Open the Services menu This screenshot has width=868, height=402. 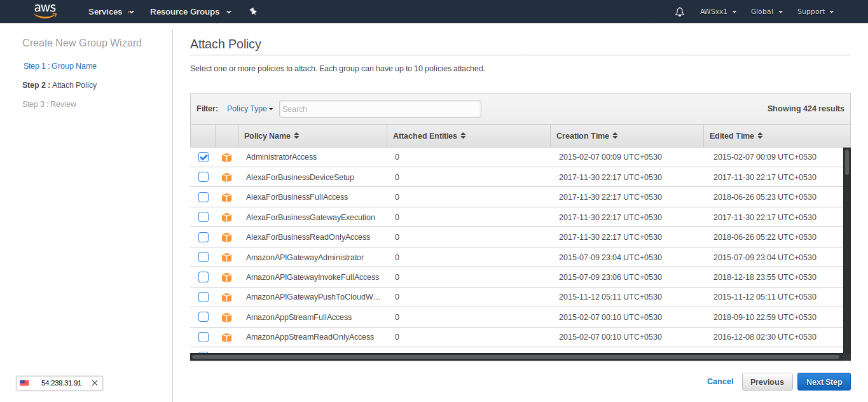(111, 11)
